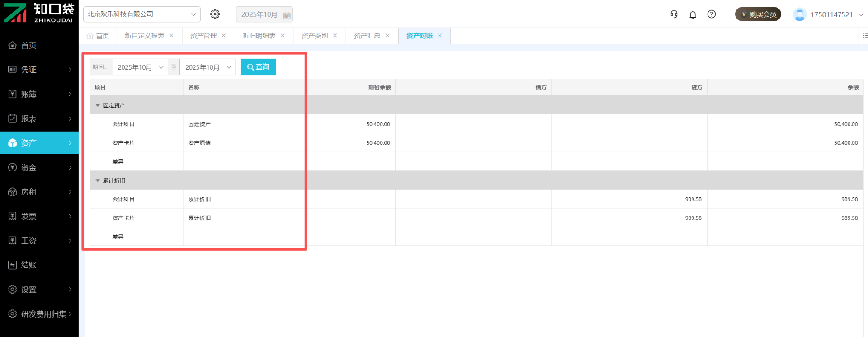
Task: Click the user avatar icon
Action: (799, 14)
